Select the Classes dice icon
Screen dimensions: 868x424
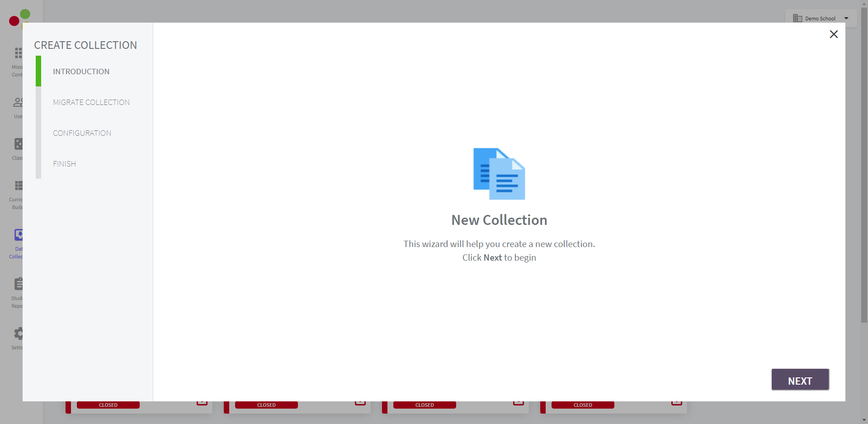click(18, 144)
